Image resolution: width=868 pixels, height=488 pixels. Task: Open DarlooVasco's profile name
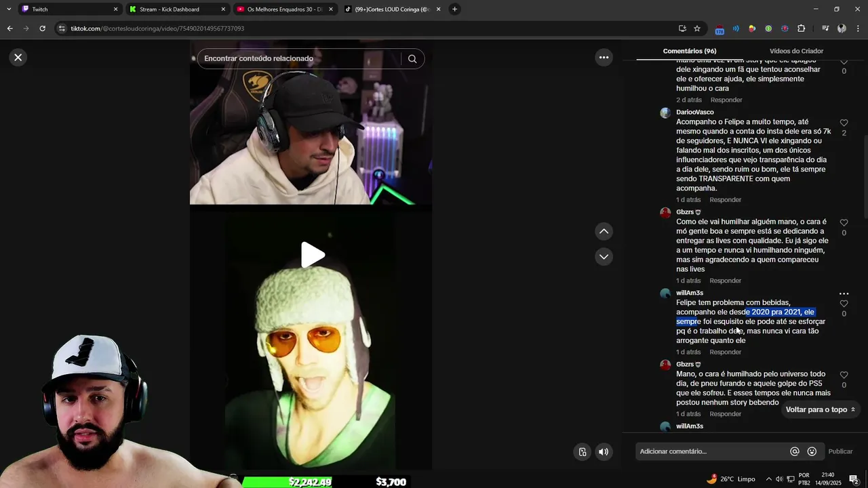[x=694, y=113]
